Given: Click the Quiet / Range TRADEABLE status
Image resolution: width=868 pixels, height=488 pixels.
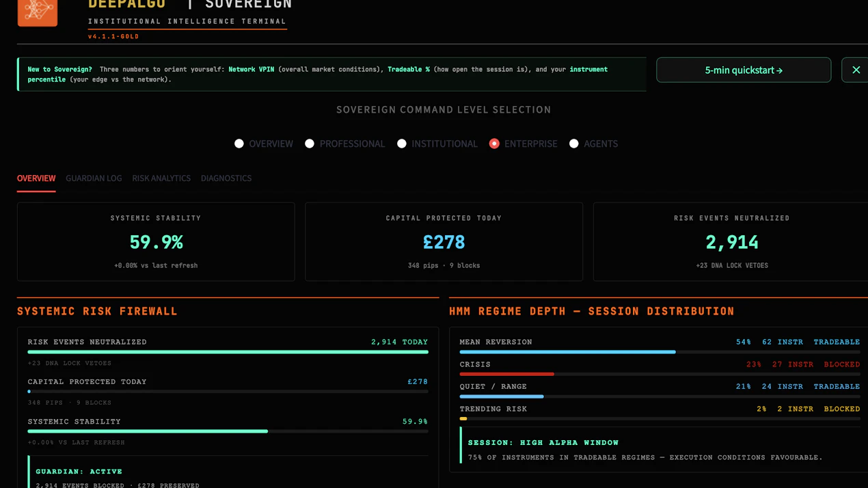Looking at the screenshot, I should (837, 386).
